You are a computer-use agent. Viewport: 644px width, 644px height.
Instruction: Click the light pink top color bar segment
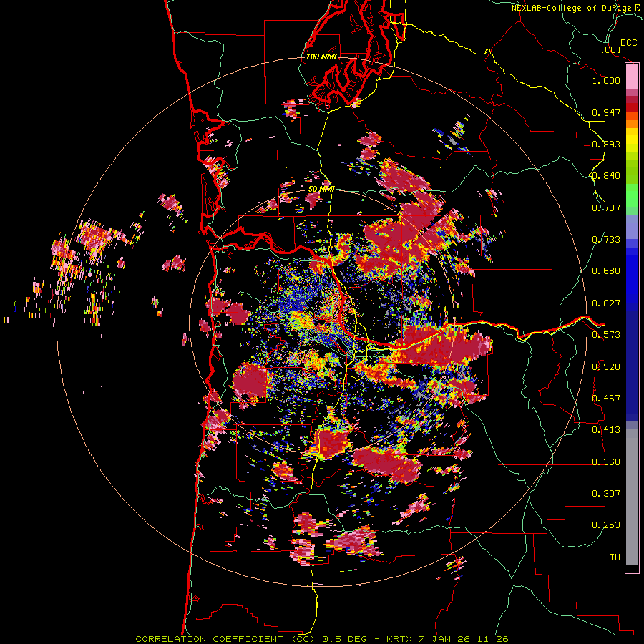(632, 77)
